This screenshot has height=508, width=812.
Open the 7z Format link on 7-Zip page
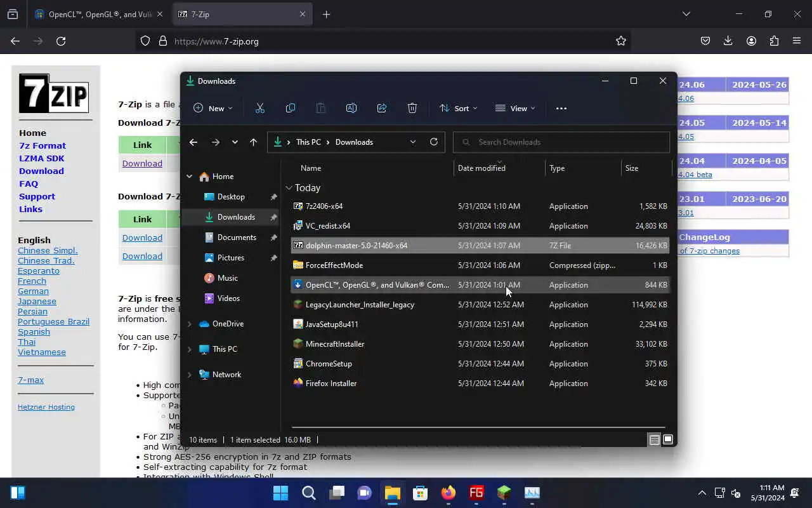[43, 145]
